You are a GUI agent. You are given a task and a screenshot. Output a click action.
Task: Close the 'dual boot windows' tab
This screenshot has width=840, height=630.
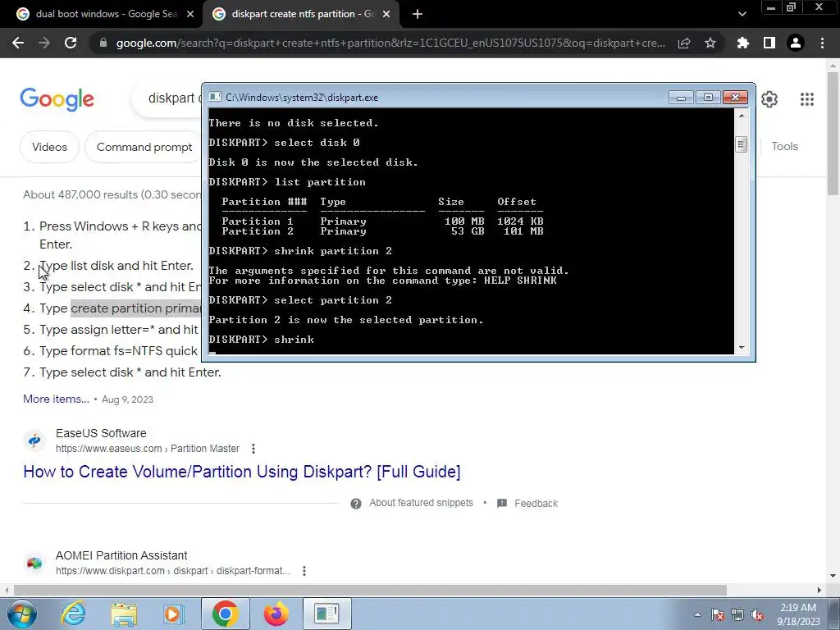[190, 15]
